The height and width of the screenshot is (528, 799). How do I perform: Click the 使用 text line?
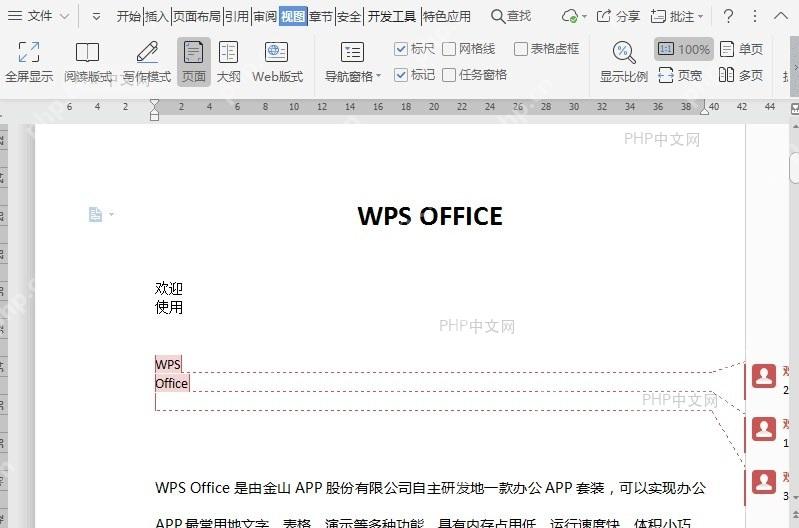point(169,307)
